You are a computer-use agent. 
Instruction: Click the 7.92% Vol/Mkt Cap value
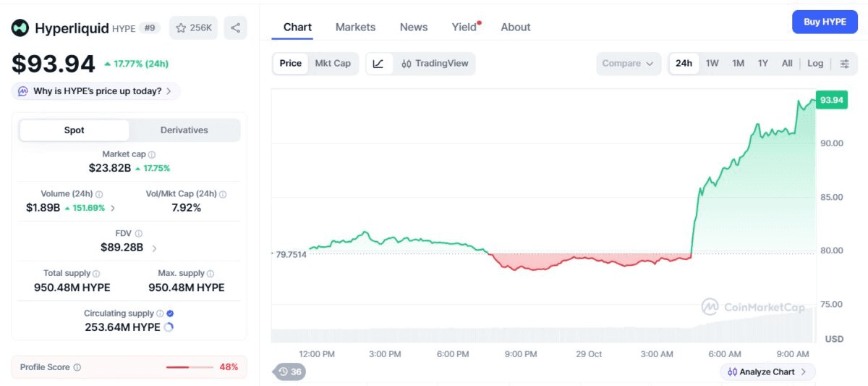click(186, 208)
